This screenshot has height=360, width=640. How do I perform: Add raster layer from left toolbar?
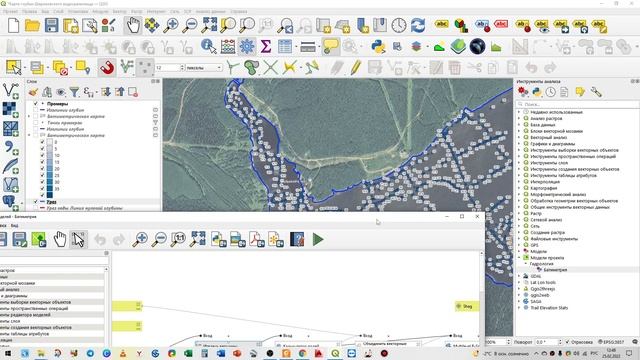10,110
